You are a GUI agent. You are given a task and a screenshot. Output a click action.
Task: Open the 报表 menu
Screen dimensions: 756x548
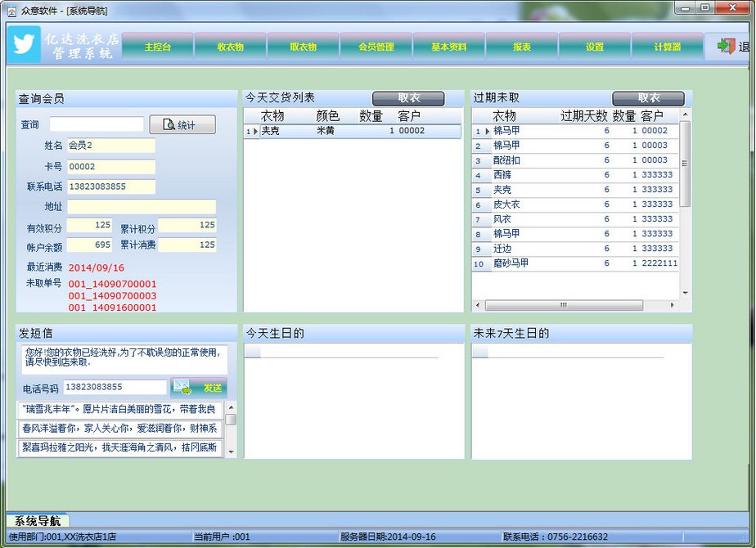click(521, 47)
